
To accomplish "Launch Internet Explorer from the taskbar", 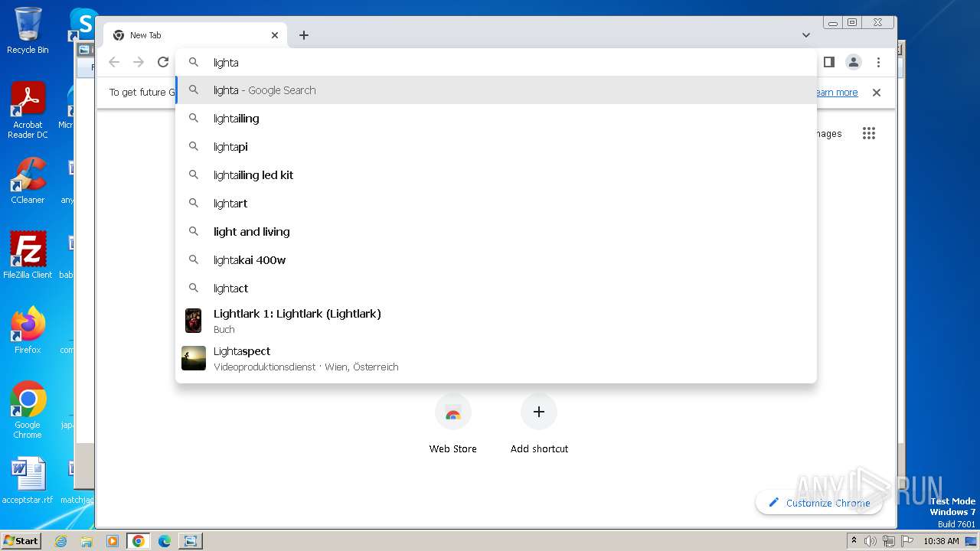I will [61, 541].
